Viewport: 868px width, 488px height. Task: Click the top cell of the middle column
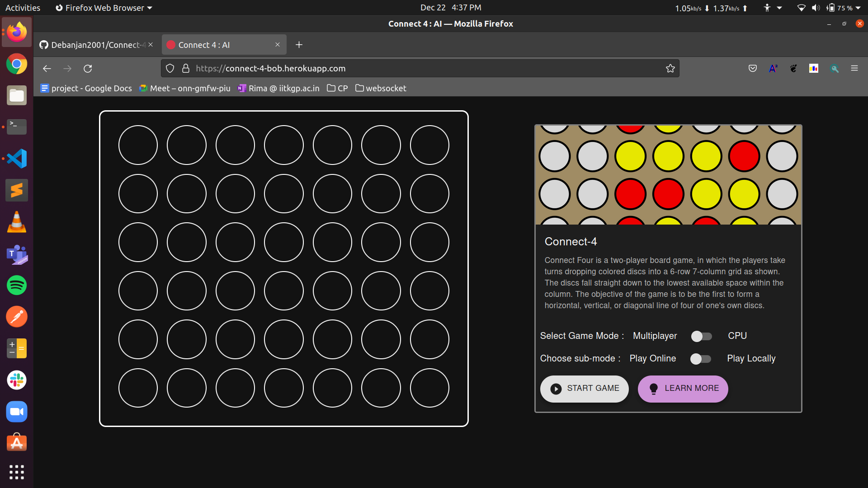click(284, 145)
